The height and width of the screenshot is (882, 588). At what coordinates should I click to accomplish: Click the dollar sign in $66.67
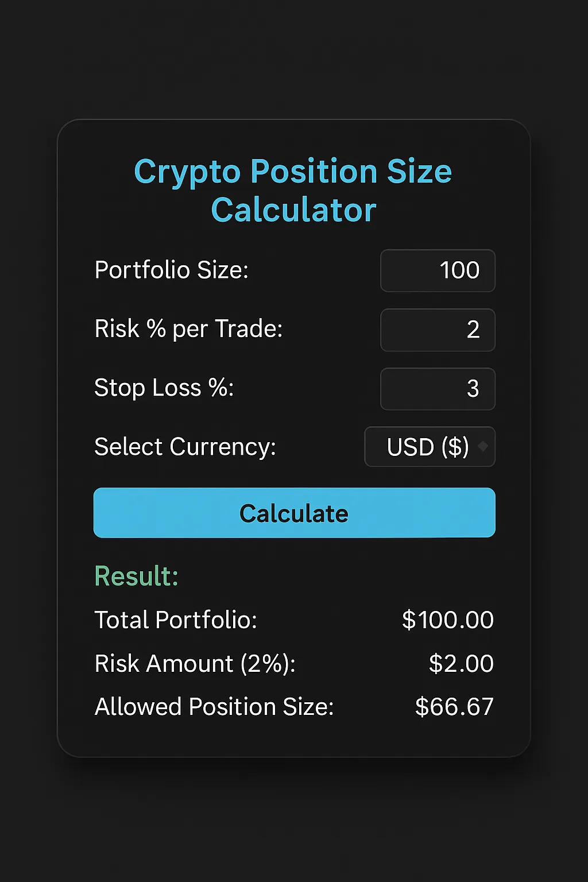tap(422, 707)
